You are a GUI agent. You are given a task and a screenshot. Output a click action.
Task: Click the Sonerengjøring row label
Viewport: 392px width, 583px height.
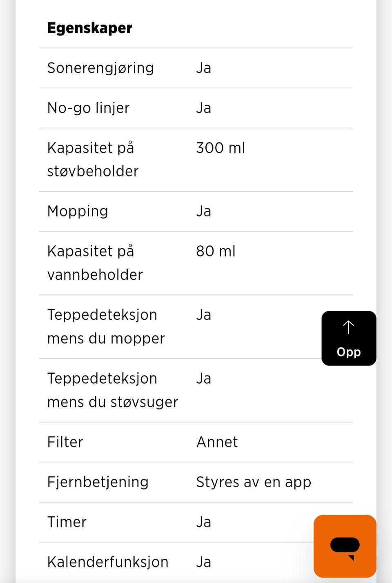coord(100,68)
